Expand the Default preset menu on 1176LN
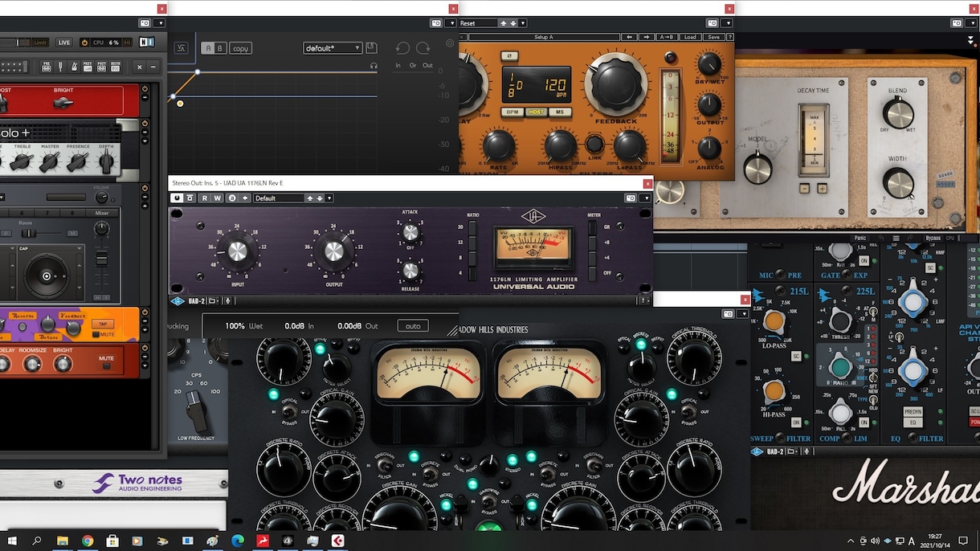Screen dimensions: 980x551 [x=329, y=198]
